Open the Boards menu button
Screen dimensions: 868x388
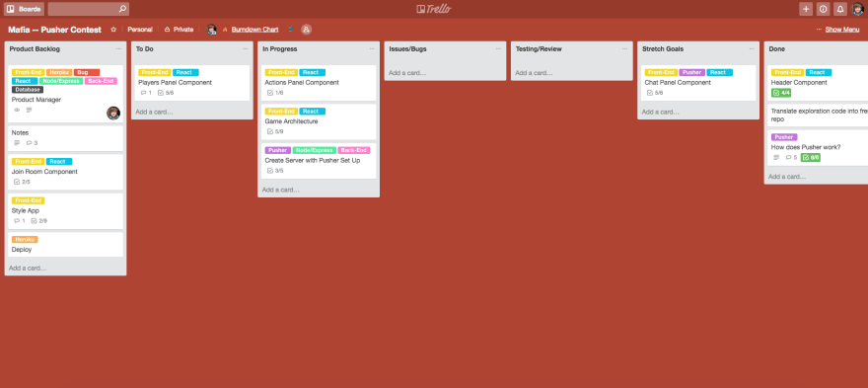[25, 9]
